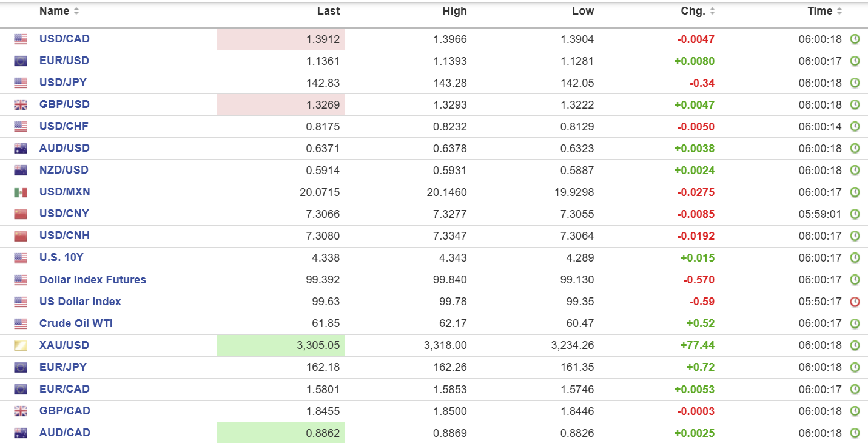Click the Mexico flag icon beside USD/MXN
The height and width of the screenshot is (443, 868).
pyautogui.click(x=21, y=192)
